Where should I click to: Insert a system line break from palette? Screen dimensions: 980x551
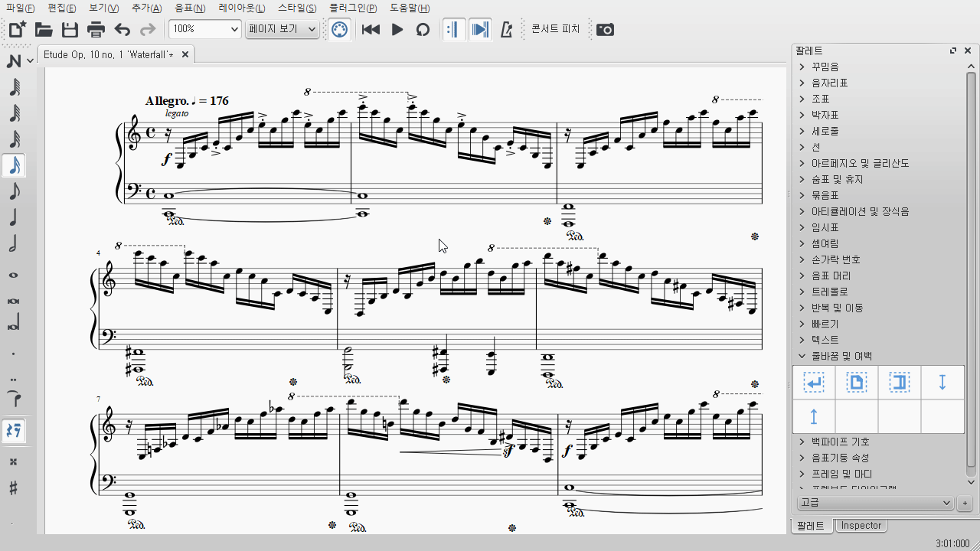[x=814, y=383]
